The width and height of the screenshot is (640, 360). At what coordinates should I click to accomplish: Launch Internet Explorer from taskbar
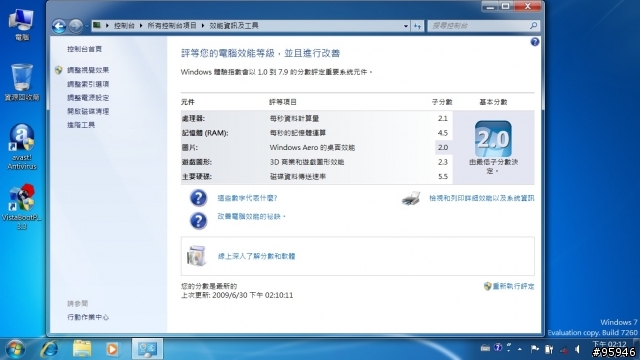[50, 349]
